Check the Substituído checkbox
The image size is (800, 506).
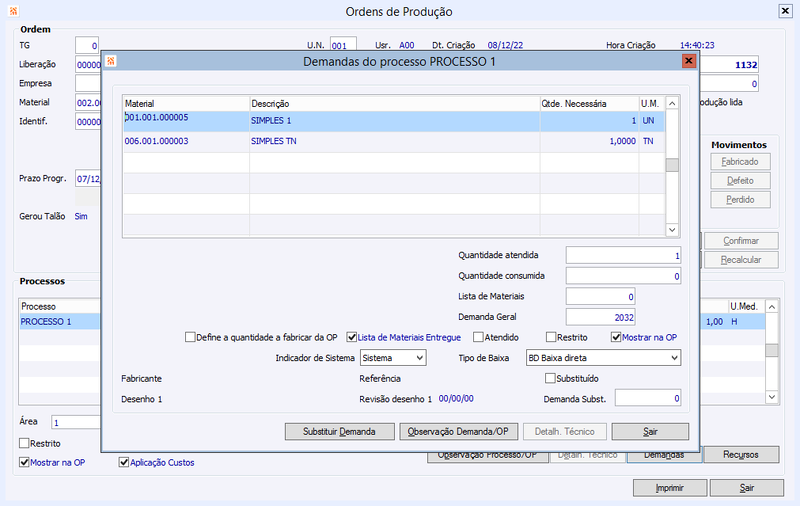coord(550,378)
